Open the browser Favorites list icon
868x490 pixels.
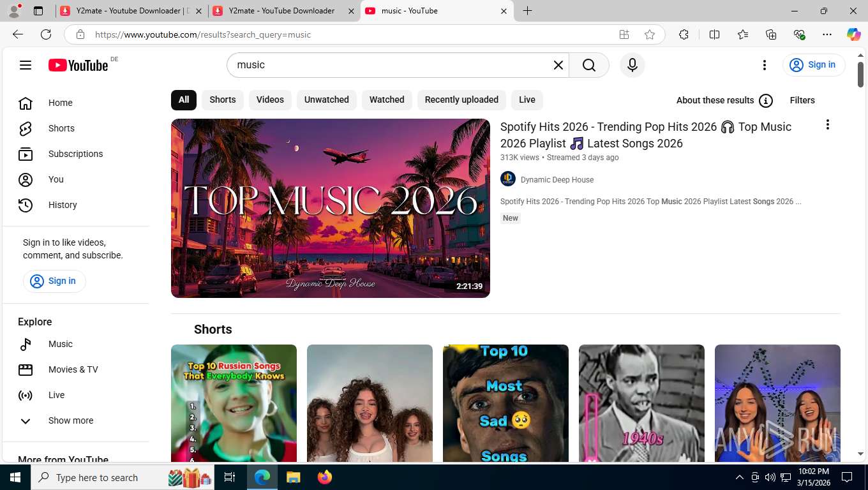click(x=743, y=34)
